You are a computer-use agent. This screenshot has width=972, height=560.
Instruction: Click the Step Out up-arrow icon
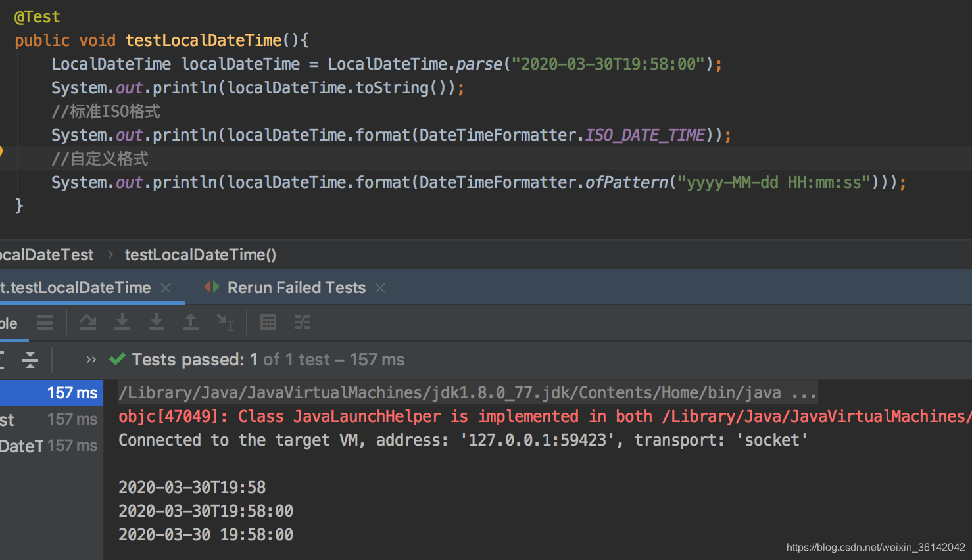(191, 322)
